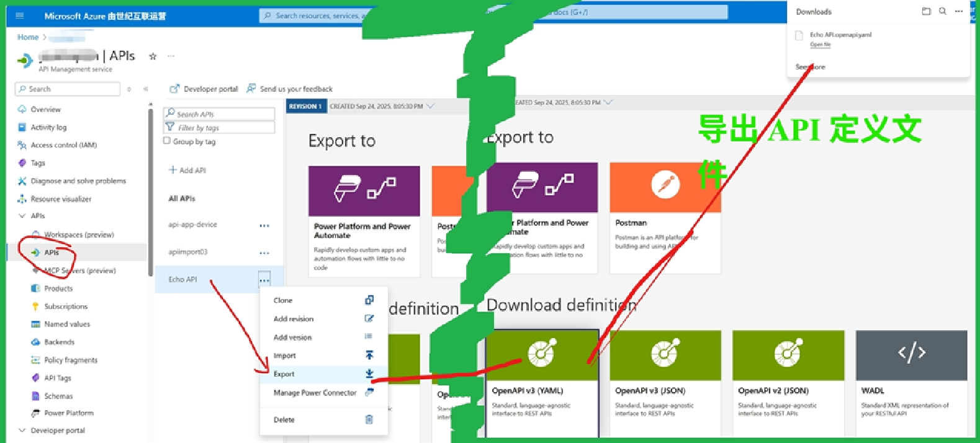Click the OpenAPI v3 (YAML) green tile icon
Image resolution: width=980 pixels, height=443 pixels.
click(x=542, y=354)
